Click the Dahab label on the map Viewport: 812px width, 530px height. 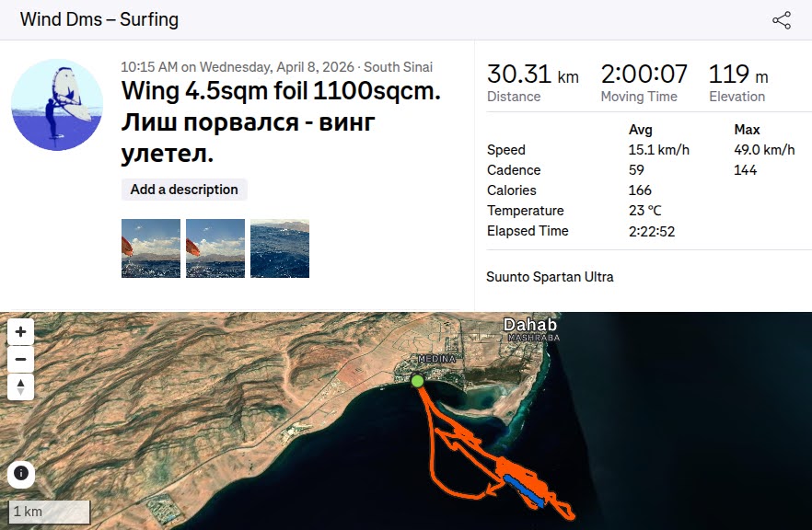click(530, 325)
